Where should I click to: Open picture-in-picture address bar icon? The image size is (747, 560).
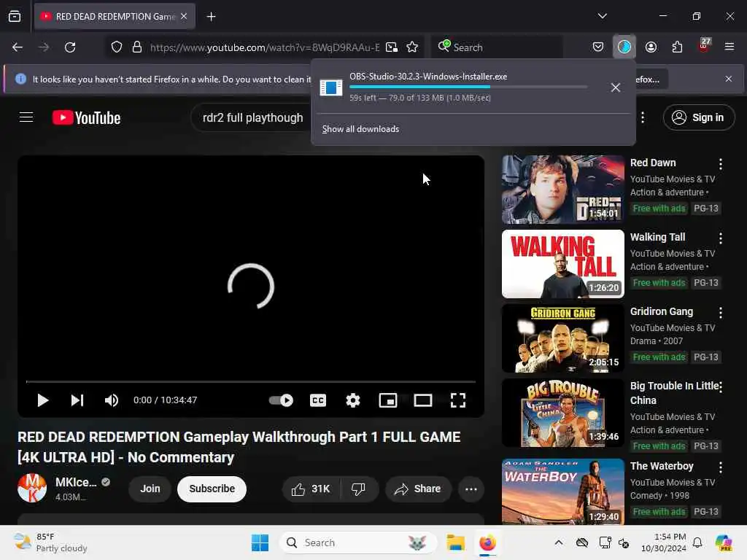click(x=392, y=47)
